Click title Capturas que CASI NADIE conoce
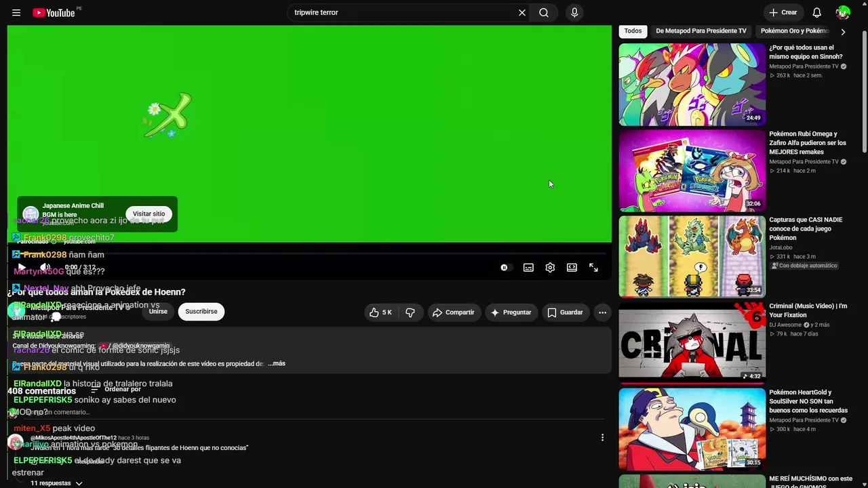868x488 pixels. [806, 229]
